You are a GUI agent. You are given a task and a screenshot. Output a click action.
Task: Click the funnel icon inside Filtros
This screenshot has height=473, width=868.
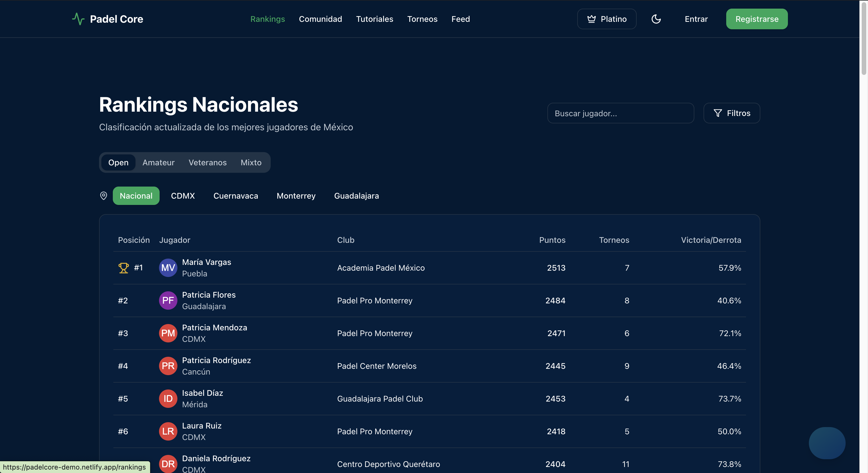click(718, 113)
